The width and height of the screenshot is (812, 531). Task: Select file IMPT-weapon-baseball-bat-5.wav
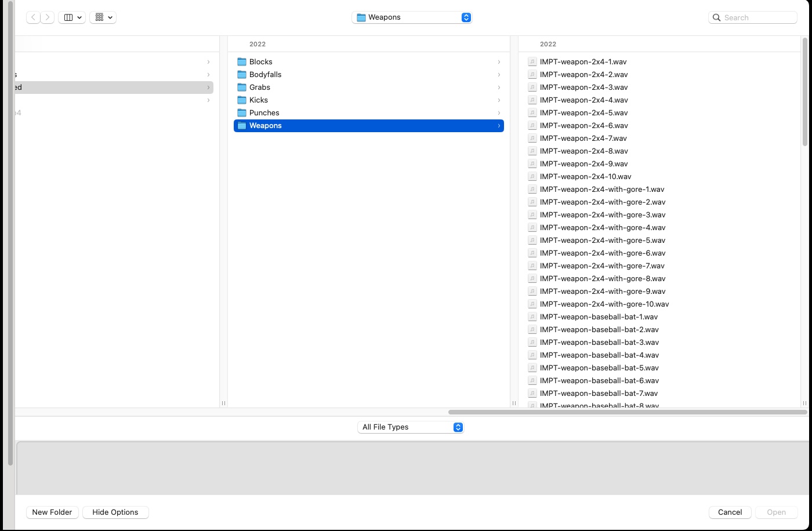click(x=599, y=368)
